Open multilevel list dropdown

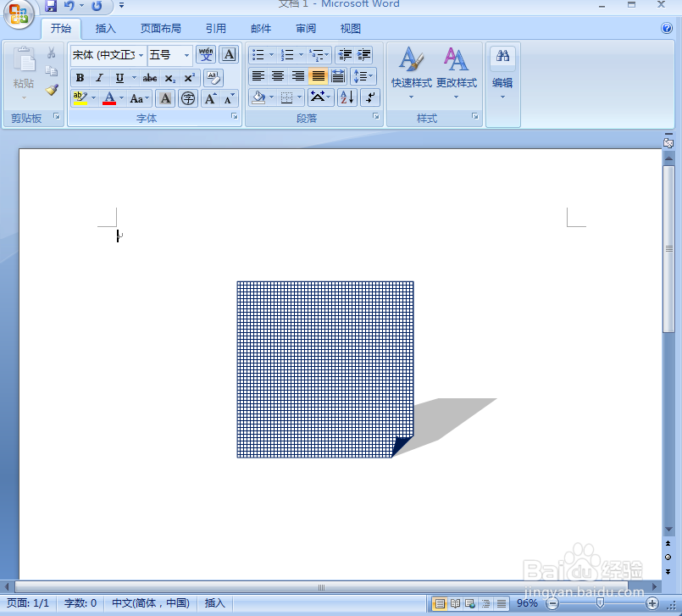327,55
